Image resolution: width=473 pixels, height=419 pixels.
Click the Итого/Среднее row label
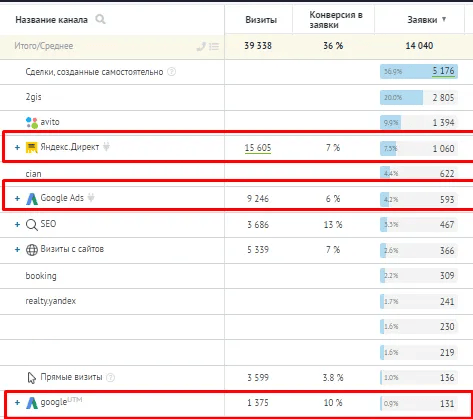[43, 46]
